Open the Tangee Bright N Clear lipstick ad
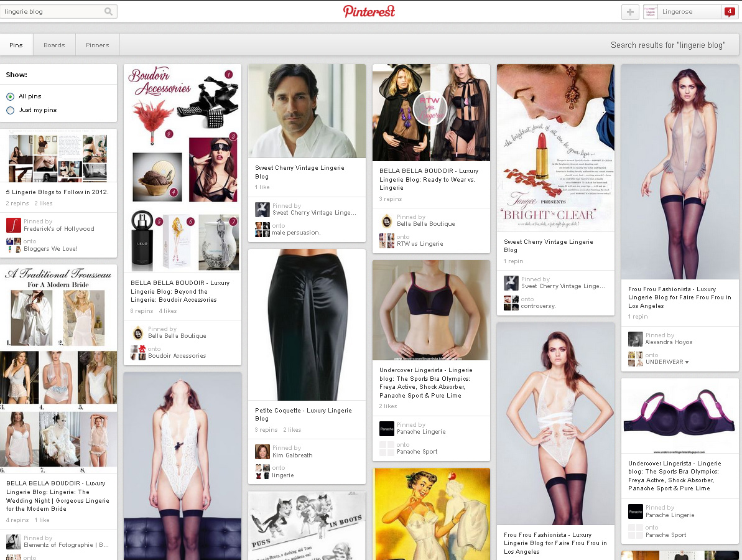The height and width of the screenshot is (560, 742). pos(555,147)
